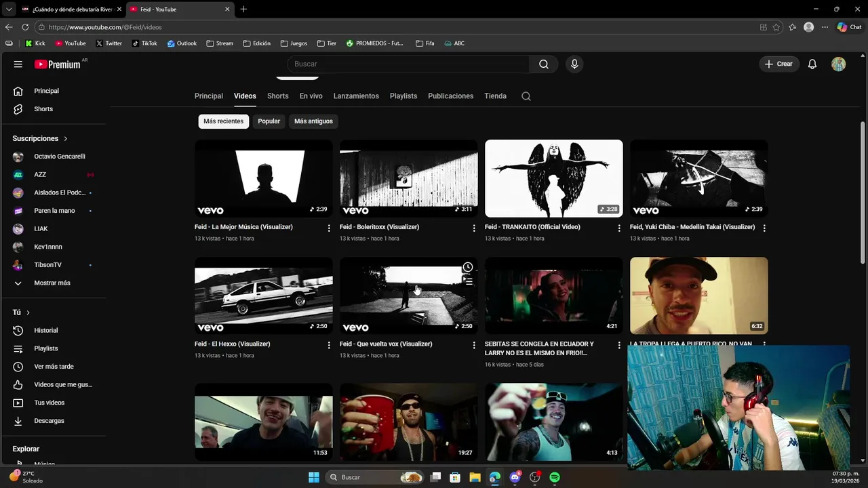Search within the Feid channel
Image resolution: width=868 pixels, height=488 pixels.
[x=526, y=96]
